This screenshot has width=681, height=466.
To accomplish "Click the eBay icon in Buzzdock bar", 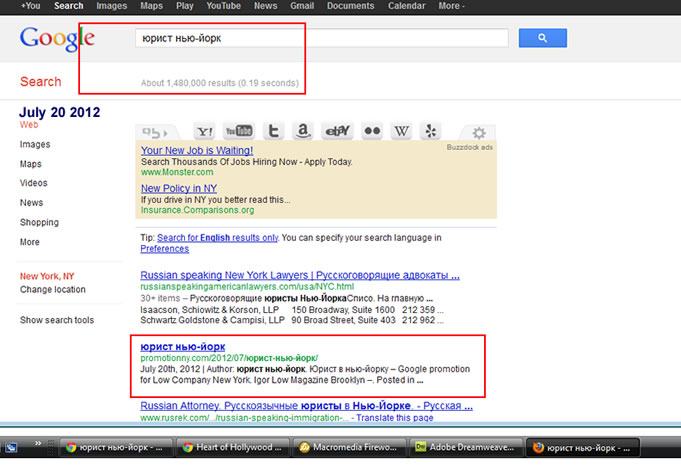I will tap(337, 131).
